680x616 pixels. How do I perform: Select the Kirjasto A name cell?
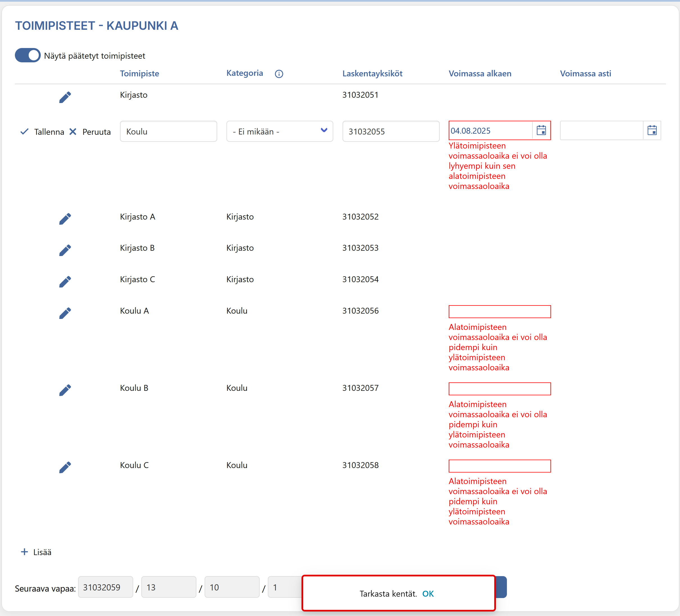[x=138, y=217]
